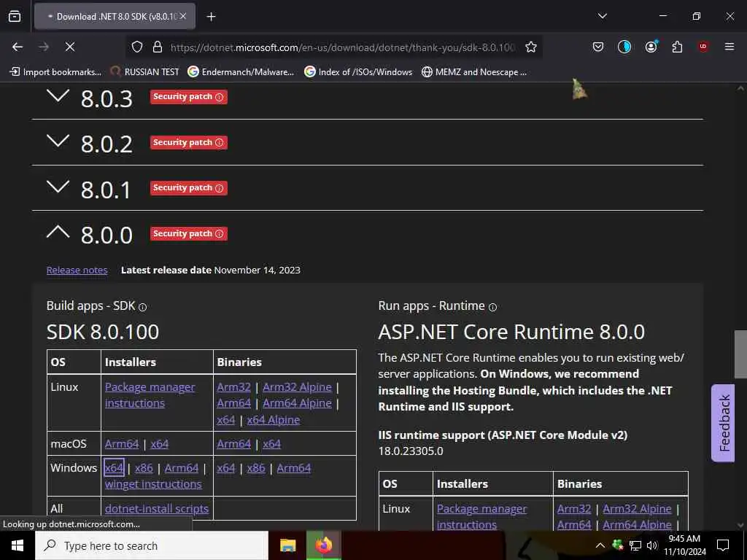Screen dimensions: 747x560
Task: Open Firefox account menu
Action: click(x=651, y=47)
